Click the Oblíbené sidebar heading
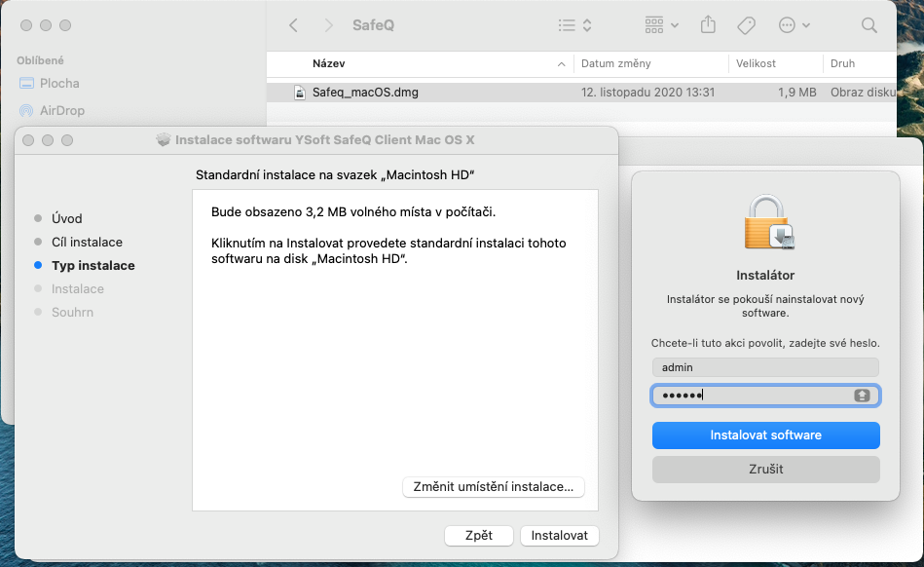Image resolution: width=924 pixels, height=567 pixels. 40,60
